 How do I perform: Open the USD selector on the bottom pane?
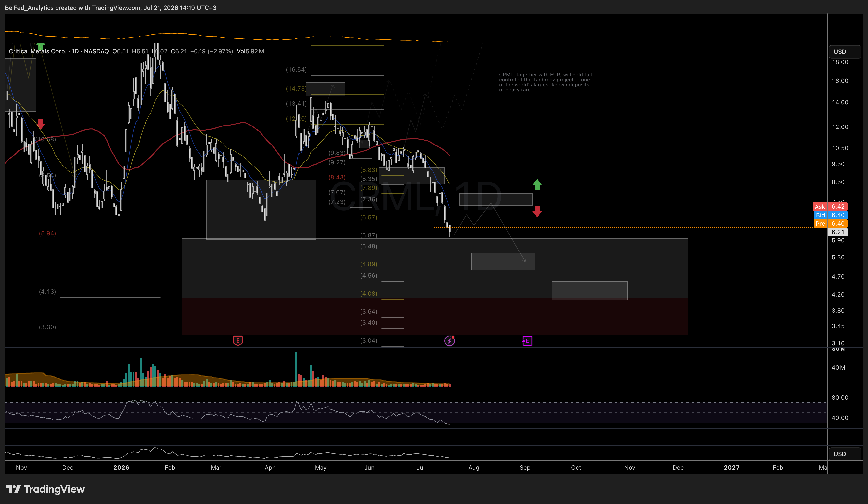pos(844,454)
